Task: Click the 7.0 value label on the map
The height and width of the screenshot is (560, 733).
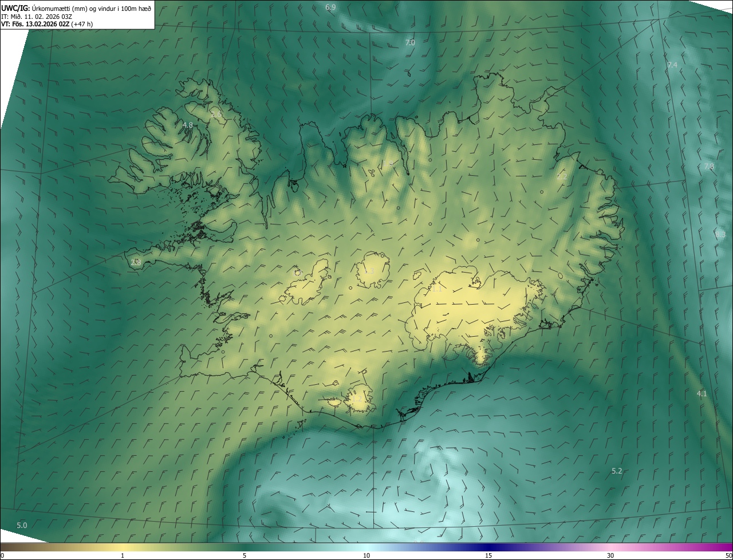Action: pyautogui.click(x=410, y=43)
